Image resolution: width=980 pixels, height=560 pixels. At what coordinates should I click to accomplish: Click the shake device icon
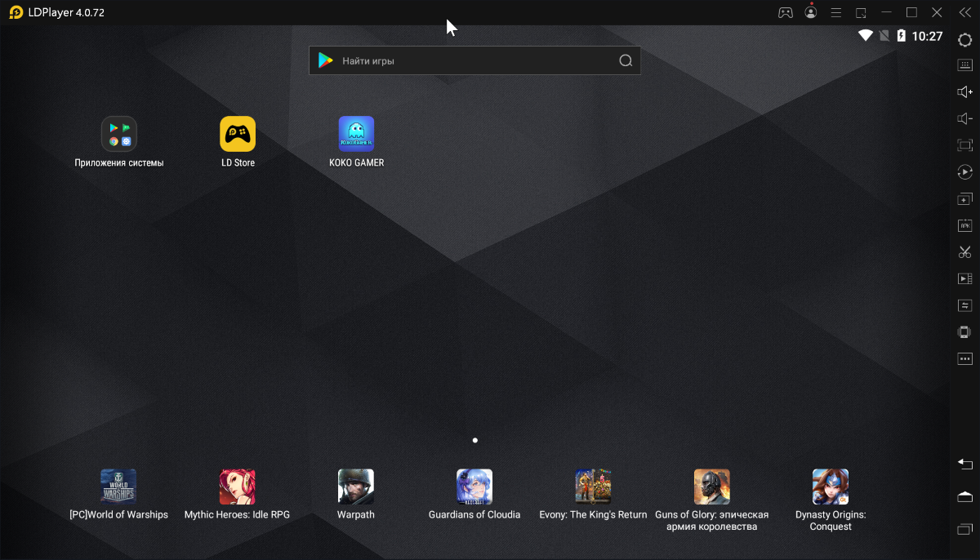964,332
